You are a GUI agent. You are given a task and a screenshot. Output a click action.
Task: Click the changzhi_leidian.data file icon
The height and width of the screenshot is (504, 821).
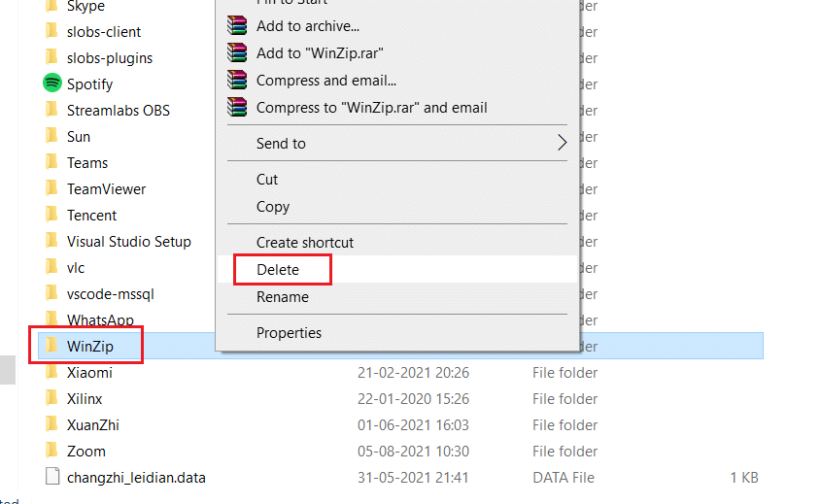[x=52, y=478]
